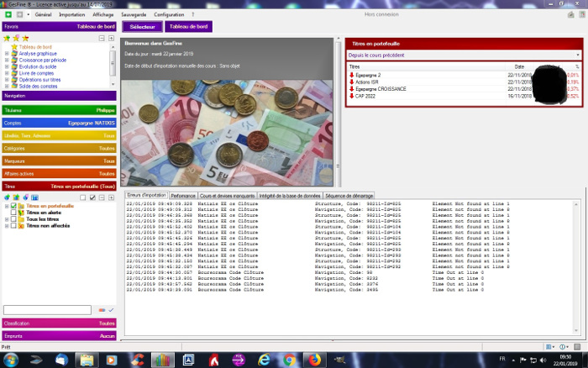
Task: Click the purple Tableau de bord button
Action: (x=186, y=27)
